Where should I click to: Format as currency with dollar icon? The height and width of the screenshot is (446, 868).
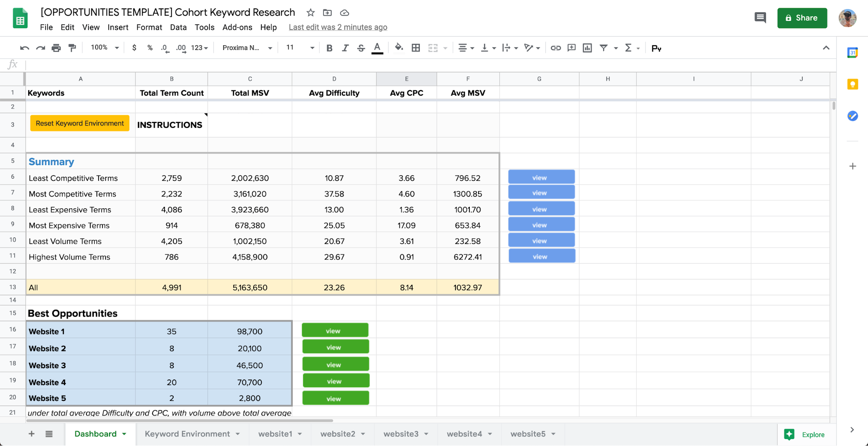134,48
